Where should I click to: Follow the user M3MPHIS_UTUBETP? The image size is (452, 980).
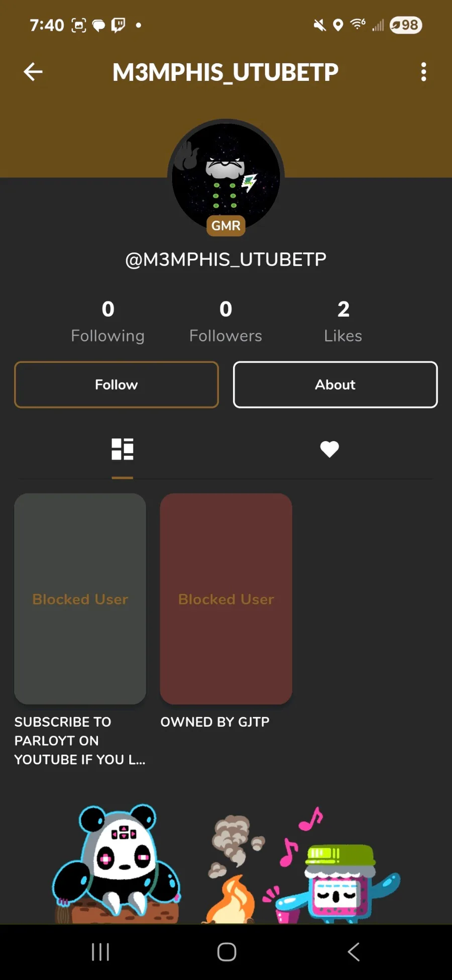117,384
